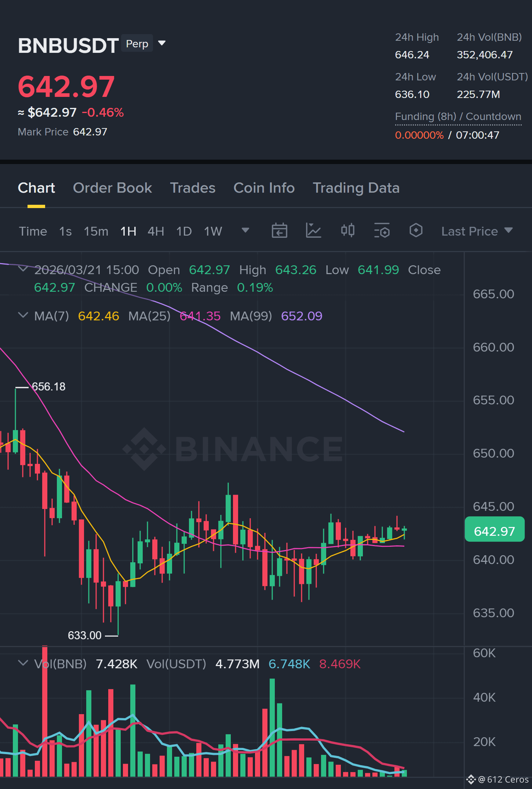Click the hexagon chart tool icon

(416, 231)
